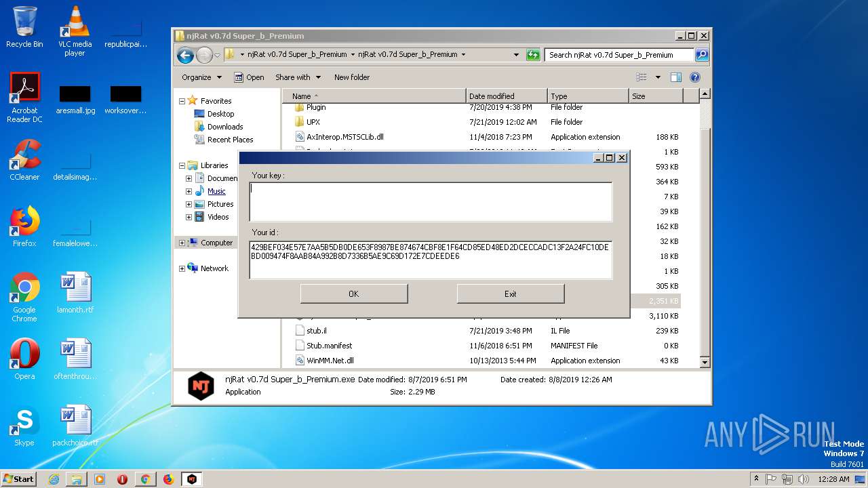Toggle the preview pane icon

coord(675,77)
